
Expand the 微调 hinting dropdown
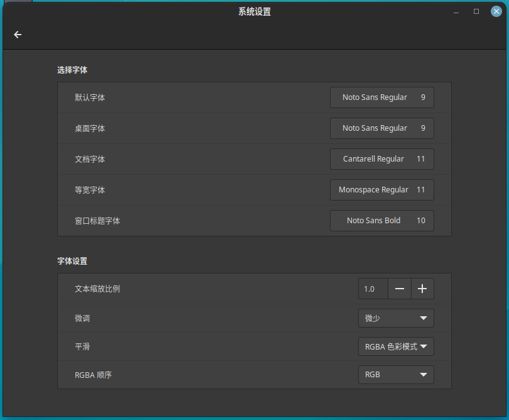point(396,318)
